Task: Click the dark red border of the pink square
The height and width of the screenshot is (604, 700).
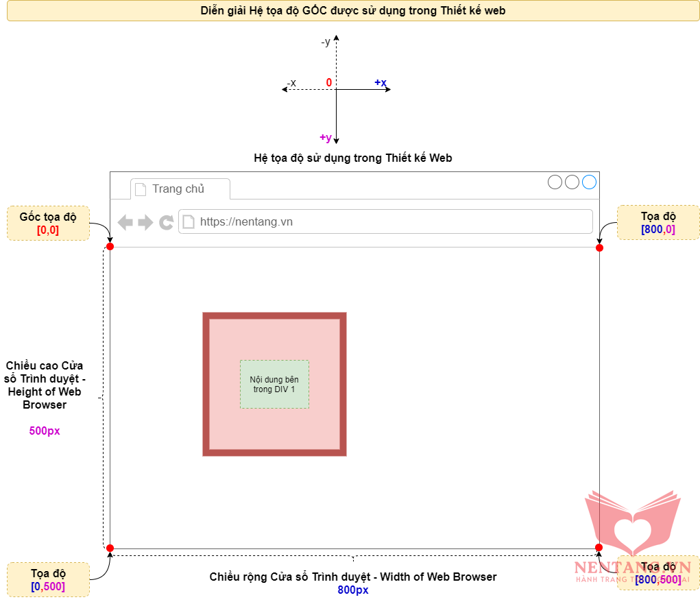Action: click(x=206, y=384)
